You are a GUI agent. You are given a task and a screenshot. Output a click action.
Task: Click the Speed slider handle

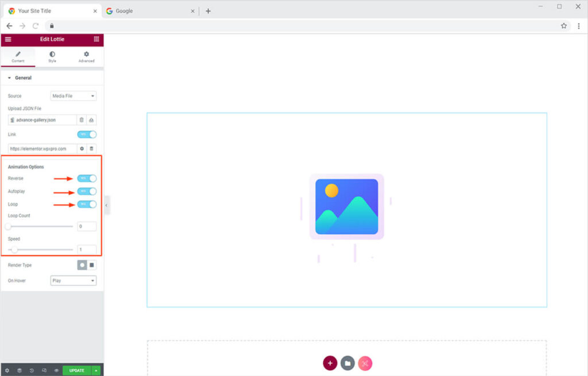click(14, 250)
